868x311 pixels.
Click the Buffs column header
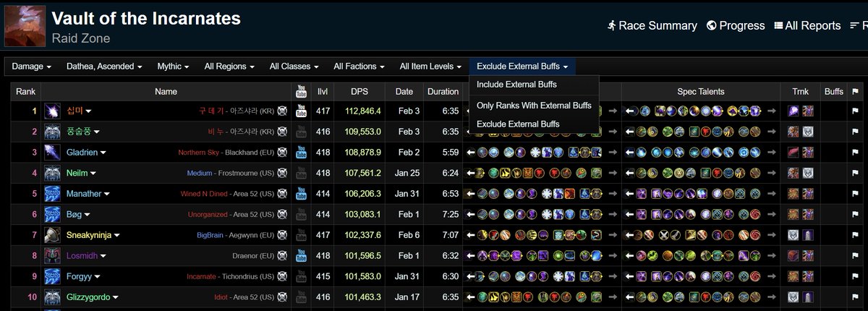click(x=833, y=92)
